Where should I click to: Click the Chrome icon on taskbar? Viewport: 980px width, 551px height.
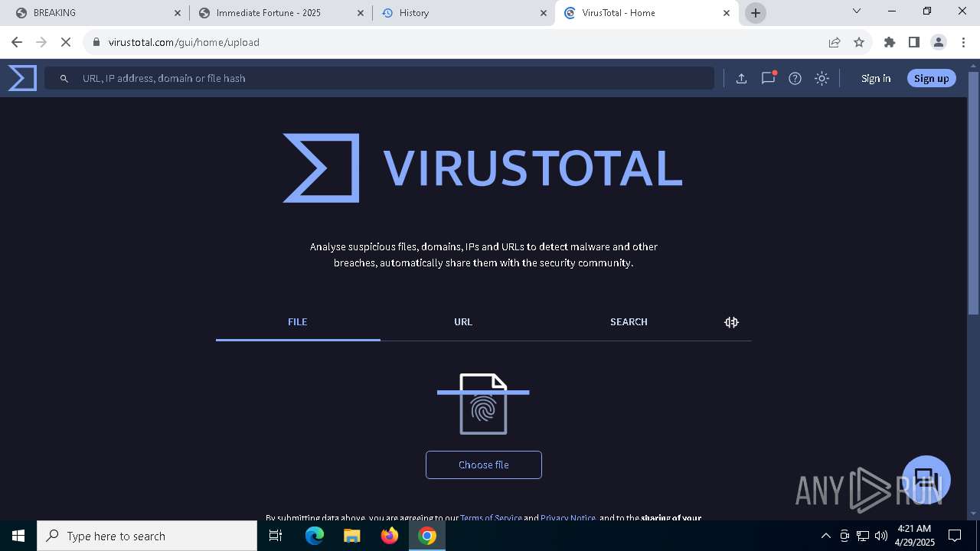tap(427, 536)
